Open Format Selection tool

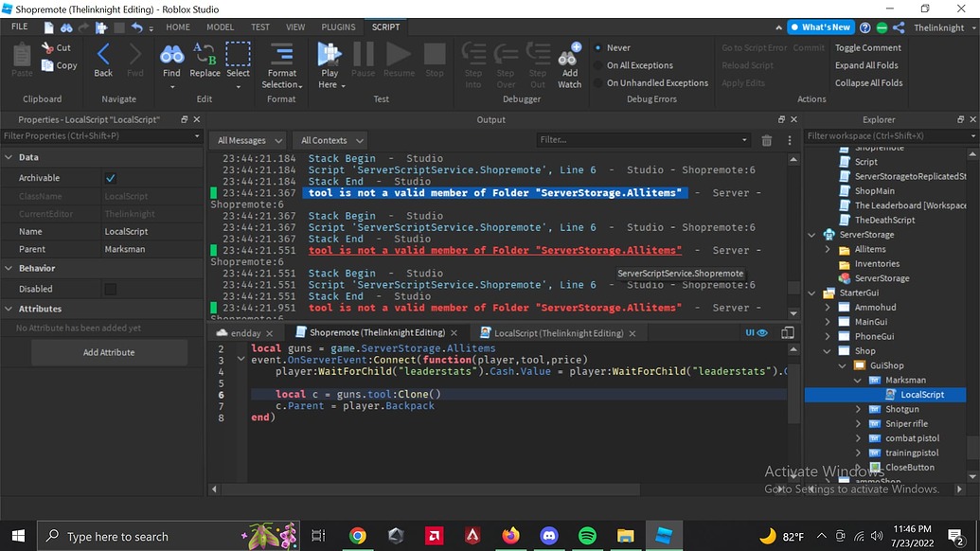282,65
